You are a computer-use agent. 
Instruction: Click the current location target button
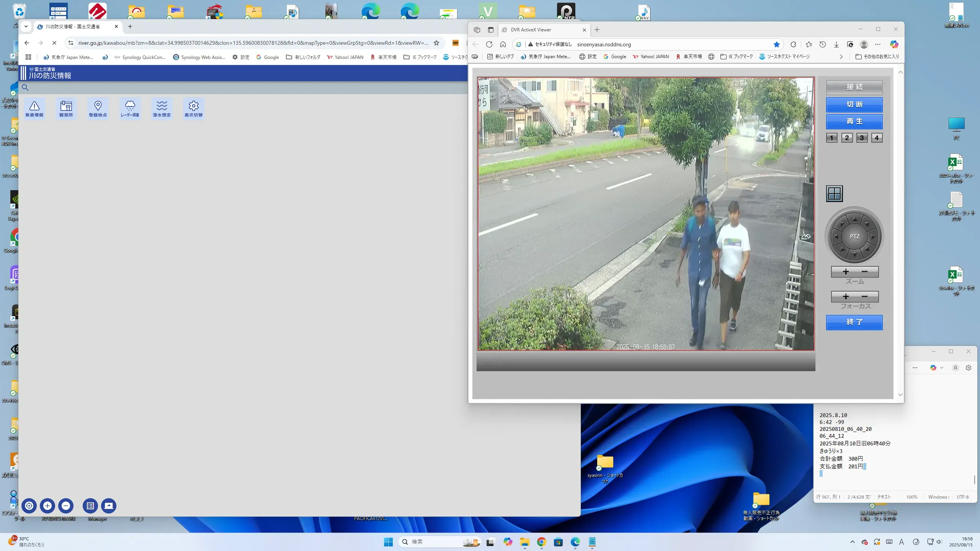(29, 505)
